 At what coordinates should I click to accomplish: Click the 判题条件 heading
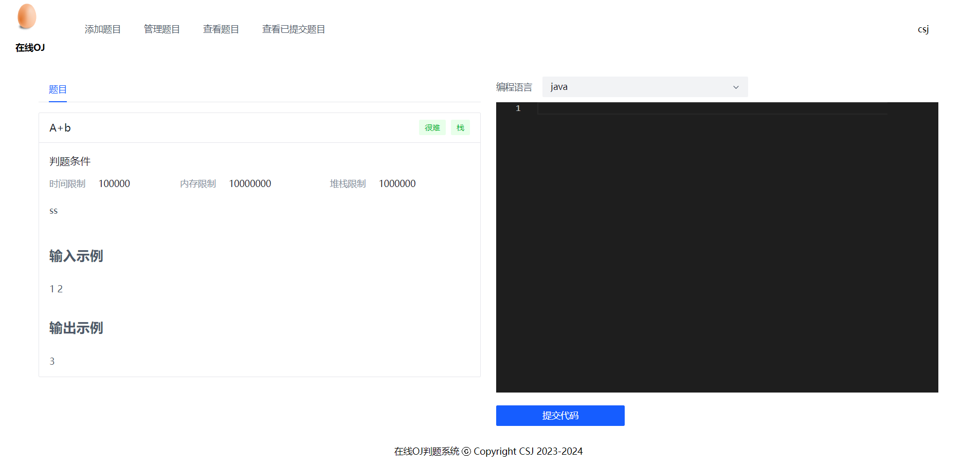click(x=70, y=161)
